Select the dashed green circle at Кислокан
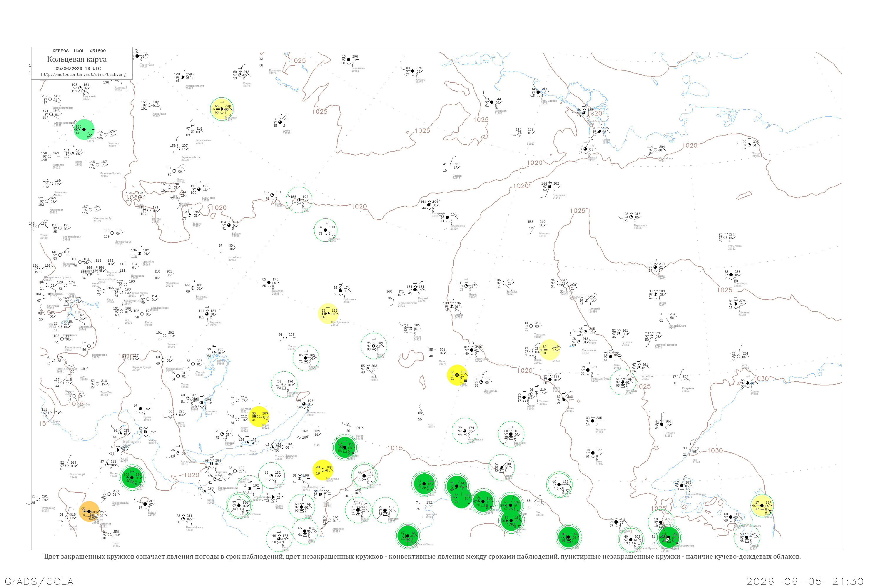Viewport: 882px width, 588px height. tap(325, 230)
